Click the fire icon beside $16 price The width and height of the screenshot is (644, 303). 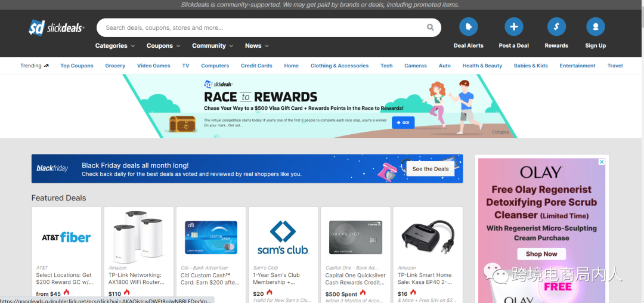413,293
